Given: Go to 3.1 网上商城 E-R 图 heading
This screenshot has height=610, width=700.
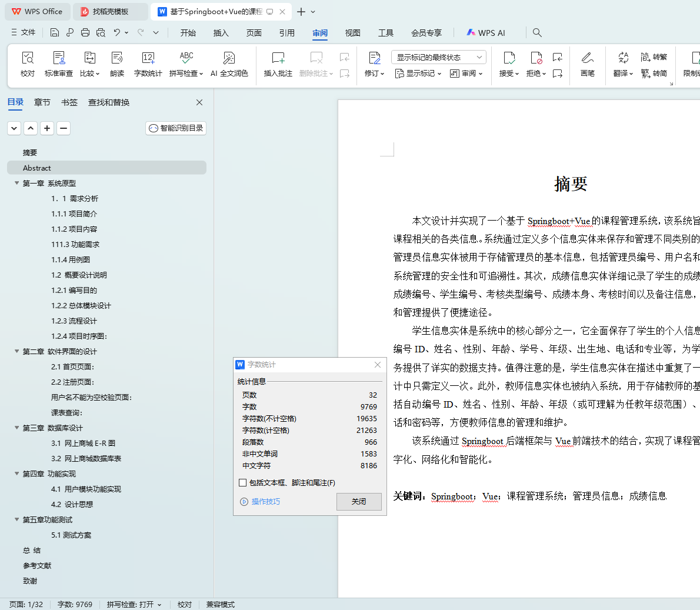Looking at the screenshot, I should 83,443.
